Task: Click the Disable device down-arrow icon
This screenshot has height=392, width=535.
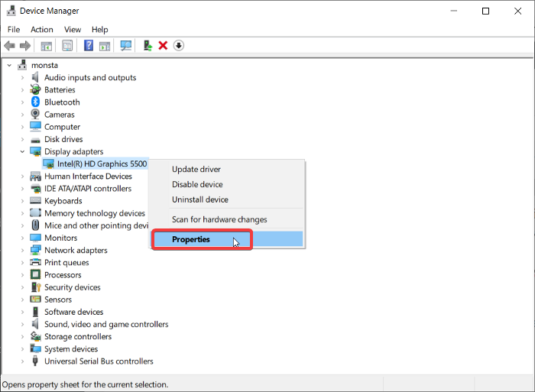Action: pos(179,45)
